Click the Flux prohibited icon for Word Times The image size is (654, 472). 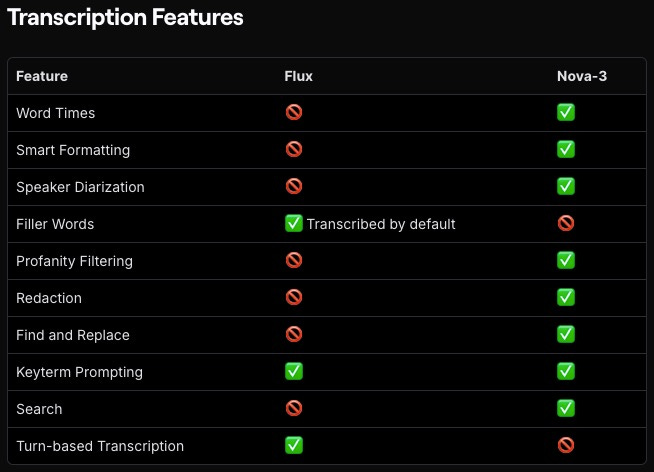click(x=294, y=112)
